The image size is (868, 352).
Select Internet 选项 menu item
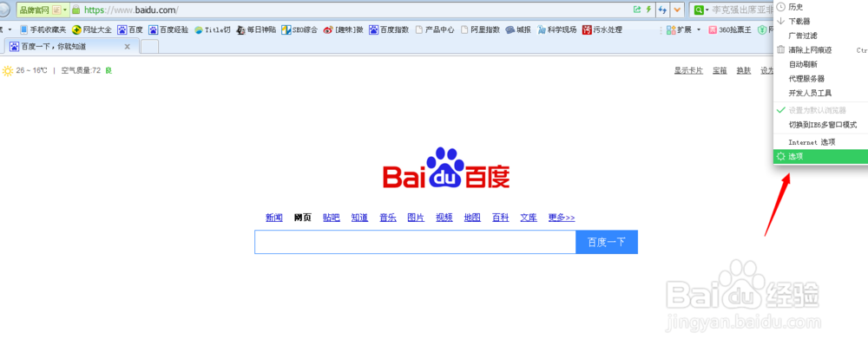[x=820, y=142]
